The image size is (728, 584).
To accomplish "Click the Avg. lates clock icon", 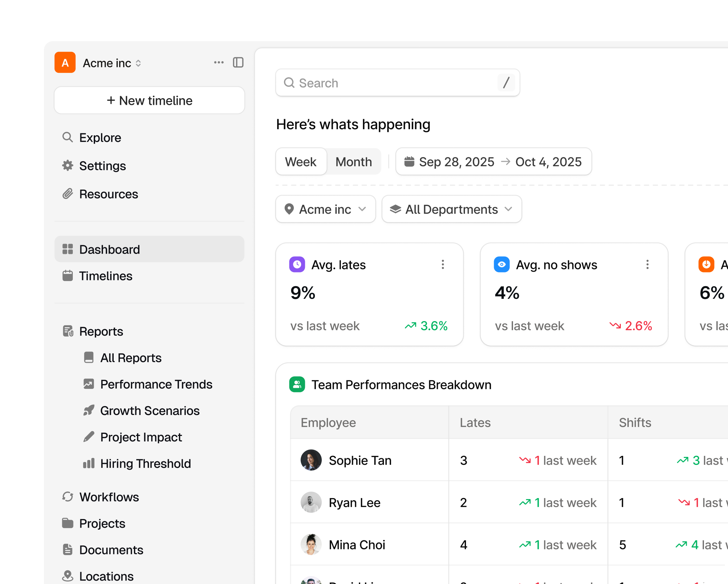I will coord(297,265).
